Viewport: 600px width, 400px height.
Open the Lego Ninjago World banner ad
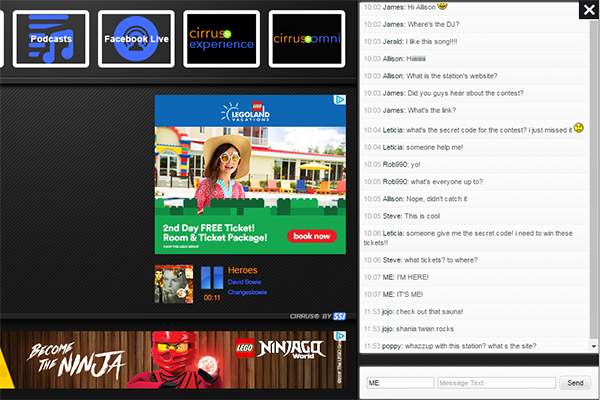click(x=173, y=360)
